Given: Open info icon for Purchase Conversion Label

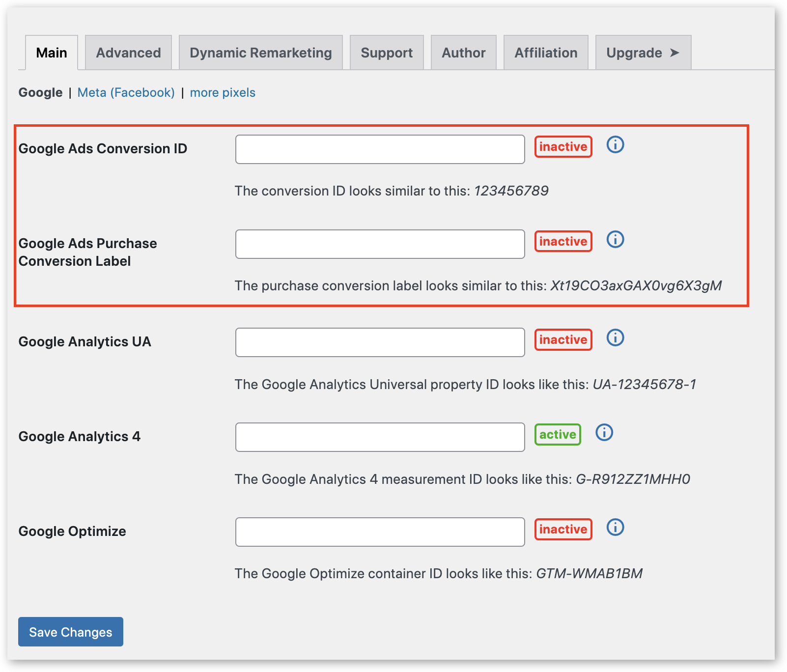Looking at the screenshot, I should (x=615, y=240).
